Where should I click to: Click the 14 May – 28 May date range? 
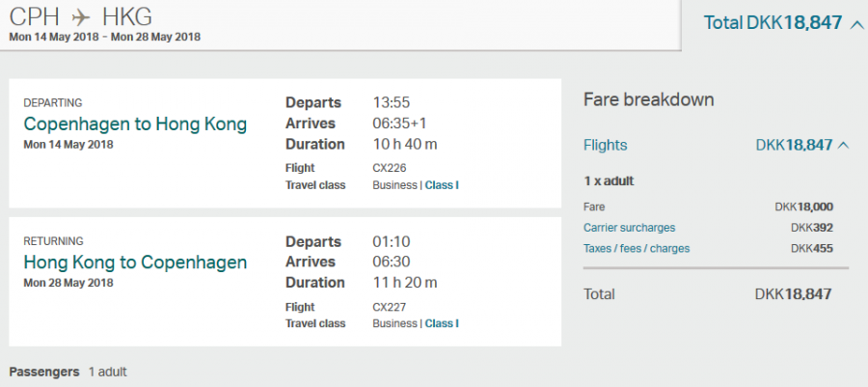point(104,38)
